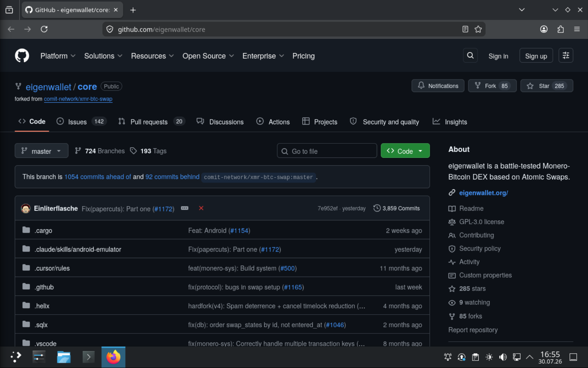Open the extensions puzzle icon
This screenshot has width=588, height=368.
(560, 29)
